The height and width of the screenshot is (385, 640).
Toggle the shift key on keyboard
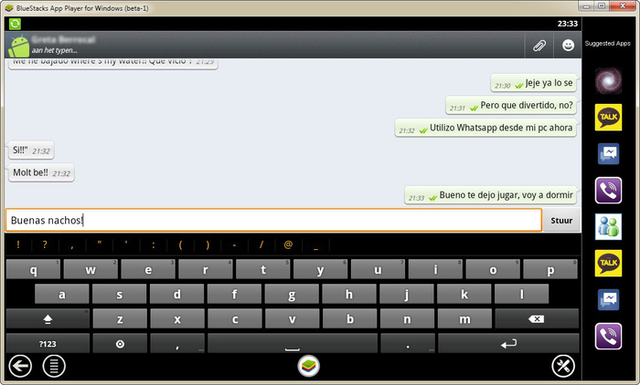point(48,319)
